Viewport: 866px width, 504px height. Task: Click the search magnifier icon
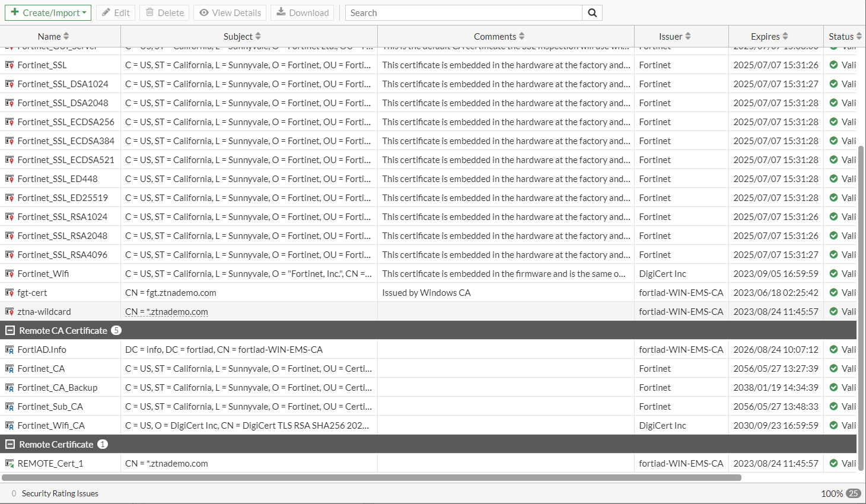(x=591, y=12)
